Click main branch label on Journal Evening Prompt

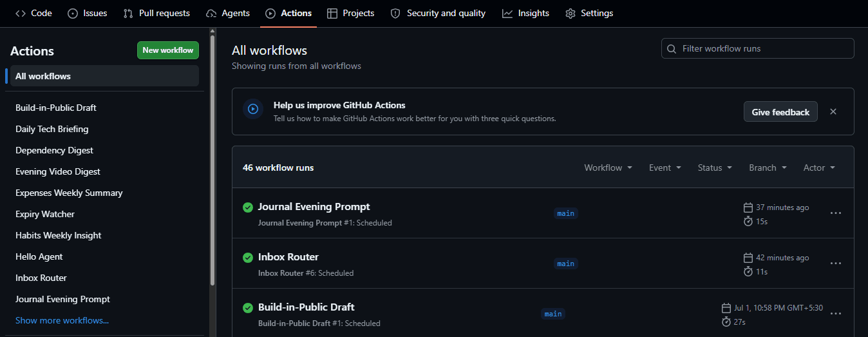click(x=566, y=213)
